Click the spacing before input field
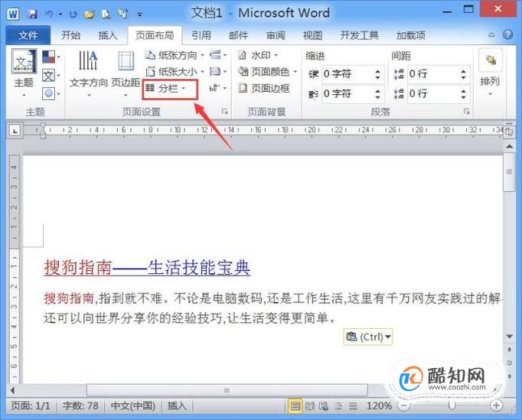Screen dimensions: 522x420 tap(432, 73)
